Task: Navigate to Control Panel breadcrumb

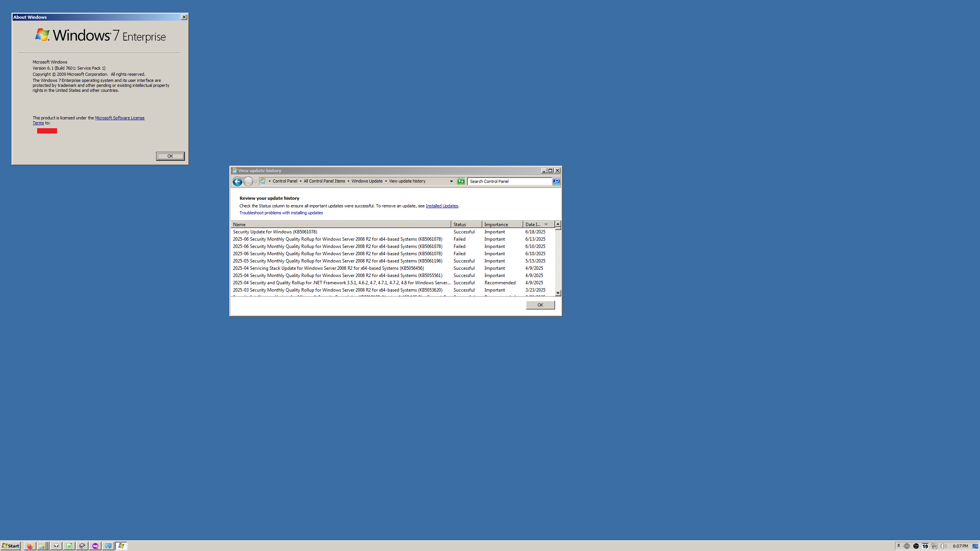Action: (x=285, y=181)
